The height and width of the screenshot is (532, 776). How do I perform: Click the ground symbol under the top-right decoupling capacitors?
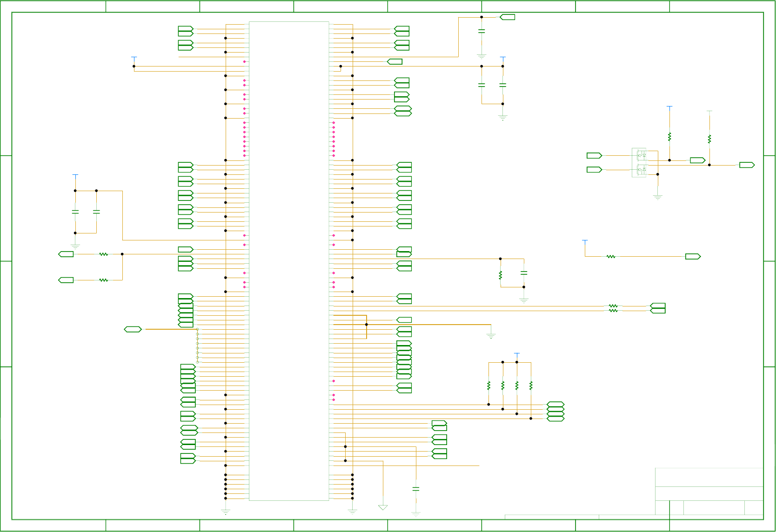tap(503, 118)
